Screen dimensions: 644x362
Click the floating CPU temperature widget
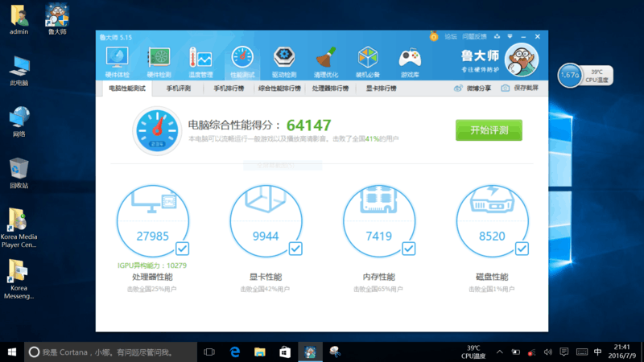tap(585, 75)
